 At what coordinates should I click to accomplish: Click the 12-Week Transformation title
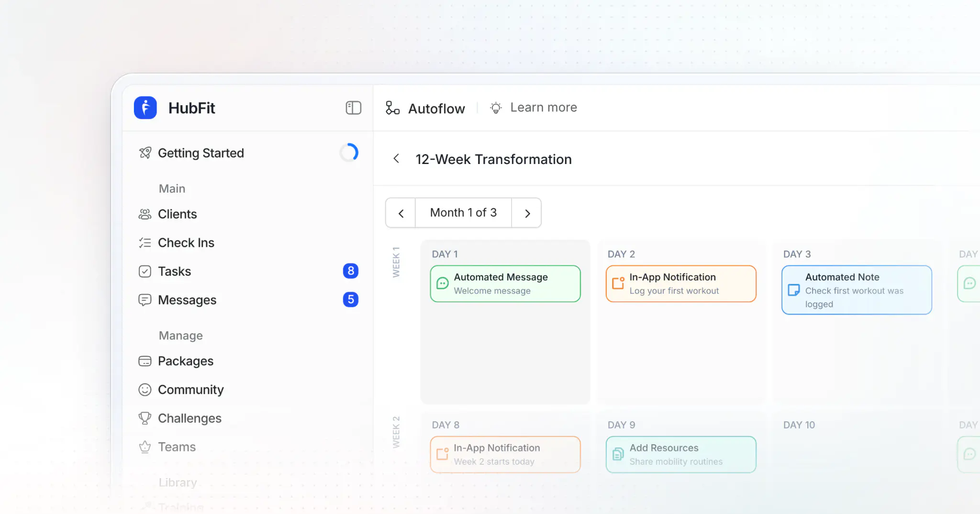(493, 159)
